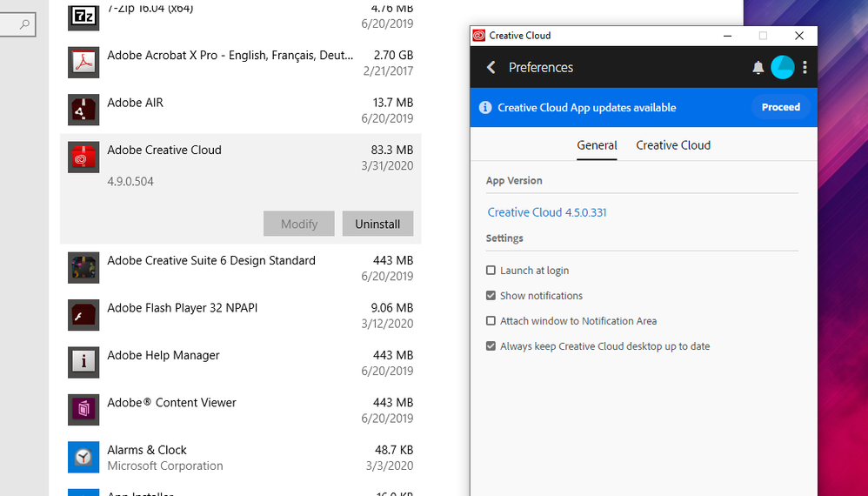The image size is (868, 496).
Task: Go back with Preferences back arrow
Action: click(x=491, y=67)
